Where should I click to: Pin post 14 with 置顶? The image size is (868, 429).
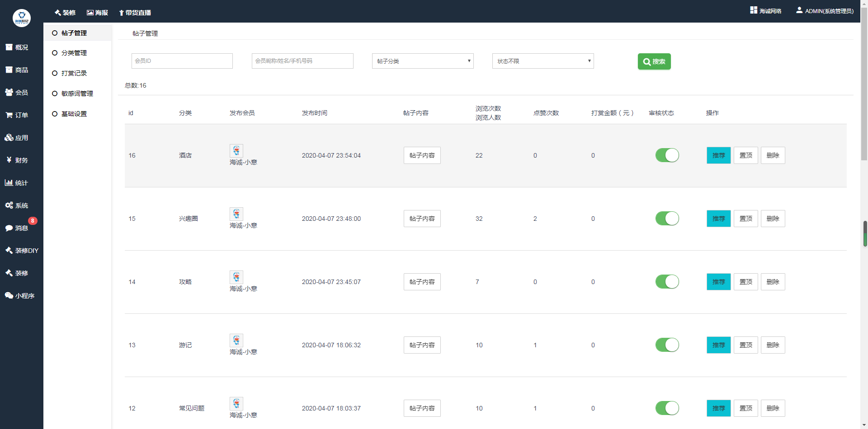pyautogui.click(x=746, y=282)
